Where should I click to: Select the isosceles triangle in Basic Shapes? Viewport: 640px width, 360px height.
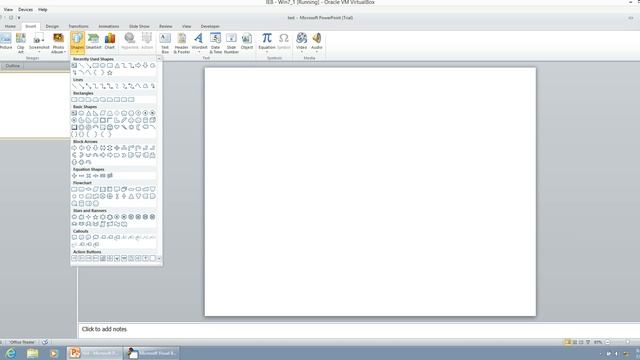tap(89, 113)
